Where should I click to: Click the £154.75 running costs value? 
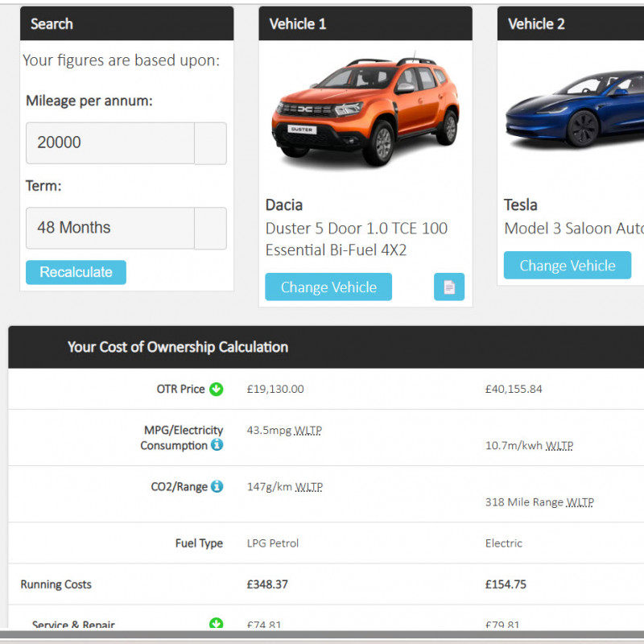pos(506,584)
